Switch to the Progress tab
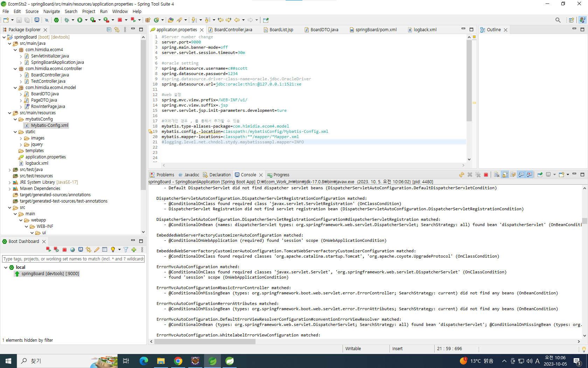Screen dimensions: 588x368 coord(278,175)
